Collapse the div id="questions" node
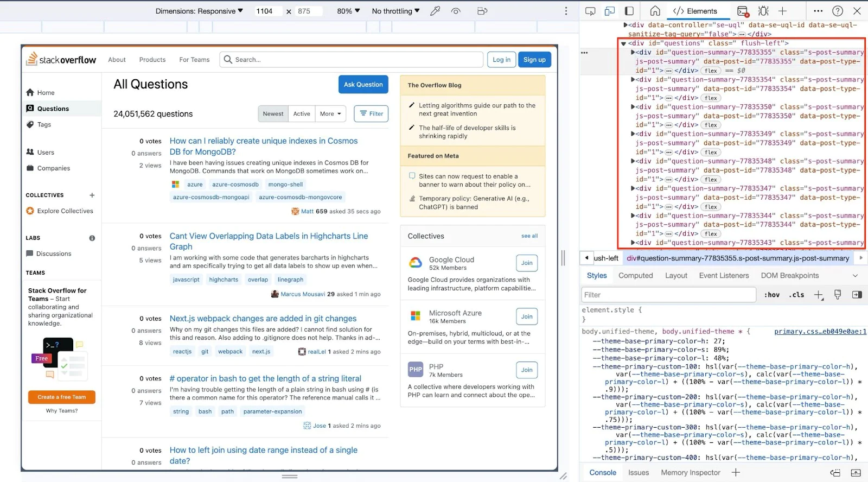Image resolution: width=868 pixels, height=482 pixels. pos(624,43)
